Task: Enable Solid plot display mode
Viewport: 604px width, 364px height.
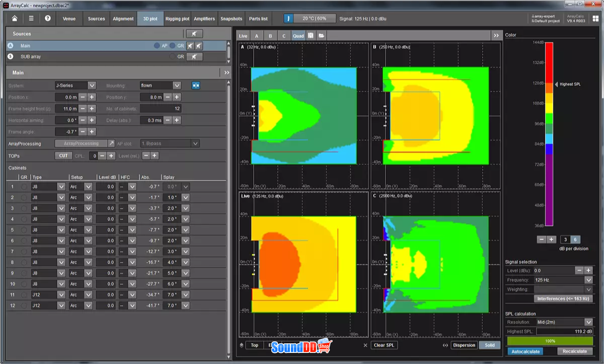Action: click(x=490, y=345)
